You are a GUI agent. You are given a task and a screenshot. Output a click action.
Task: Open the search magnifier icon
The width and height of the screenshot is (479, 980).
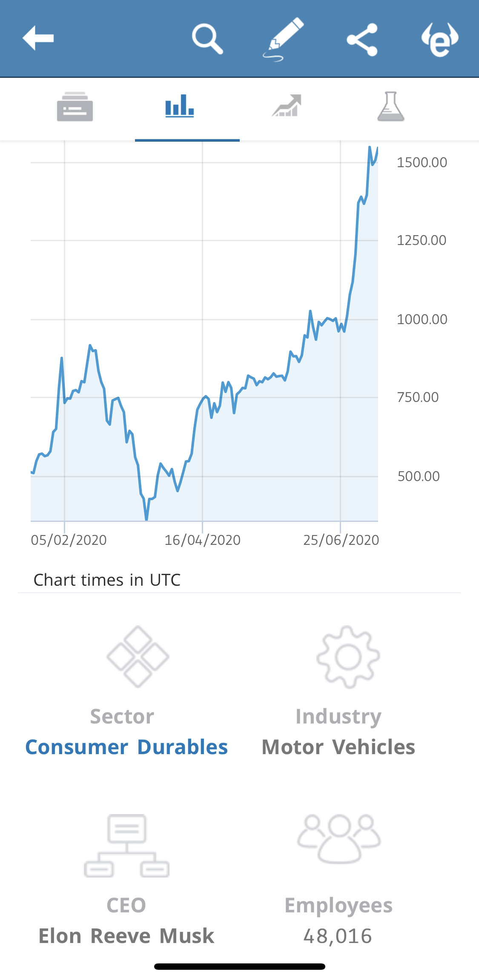pyautogui.click(x=207, y=39)
